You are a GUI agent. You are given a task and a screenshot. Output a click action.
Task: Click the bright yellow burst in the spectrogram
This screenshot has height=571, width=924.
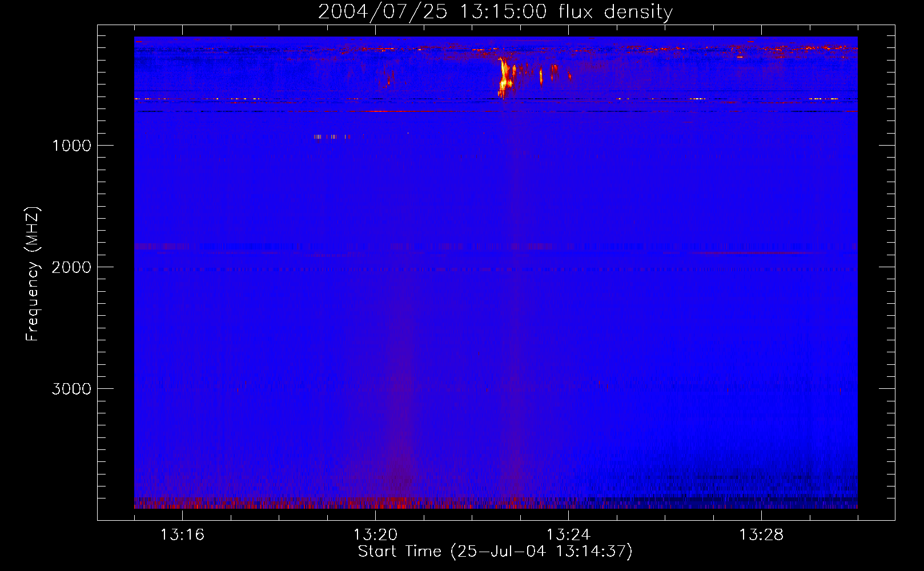[504, 77]
